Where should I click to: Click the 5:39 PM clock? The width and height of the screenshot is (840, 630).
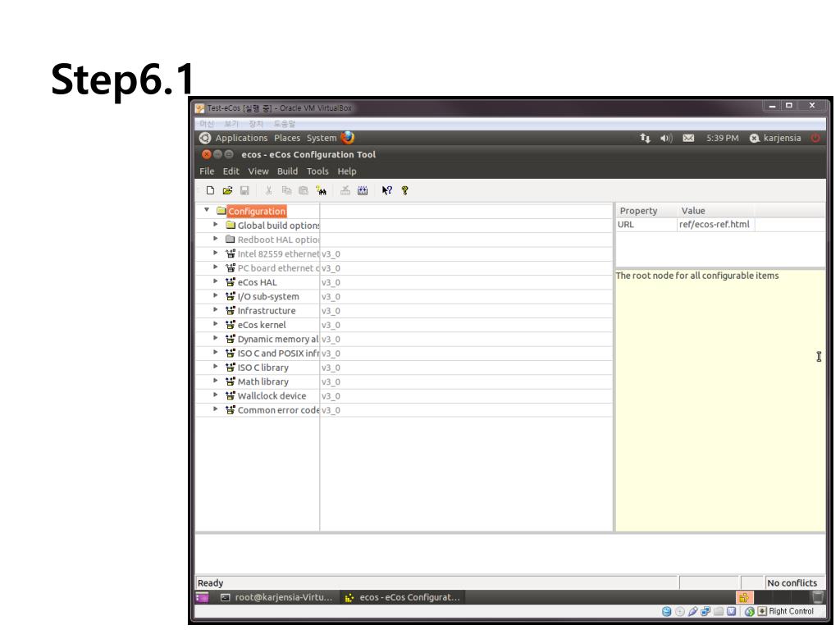[x=722, y=138]
